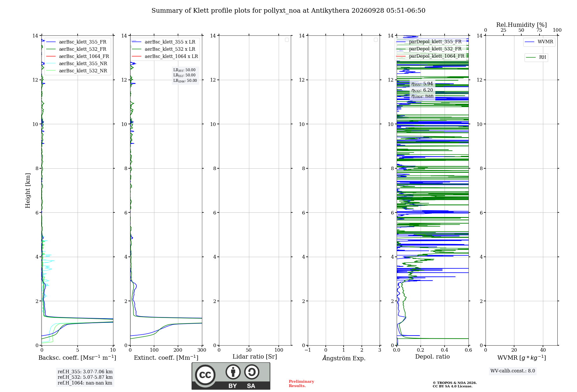This screenshot has height=392, width=577.
Task: Click the RH legend entry
Action: coord(536,57)
